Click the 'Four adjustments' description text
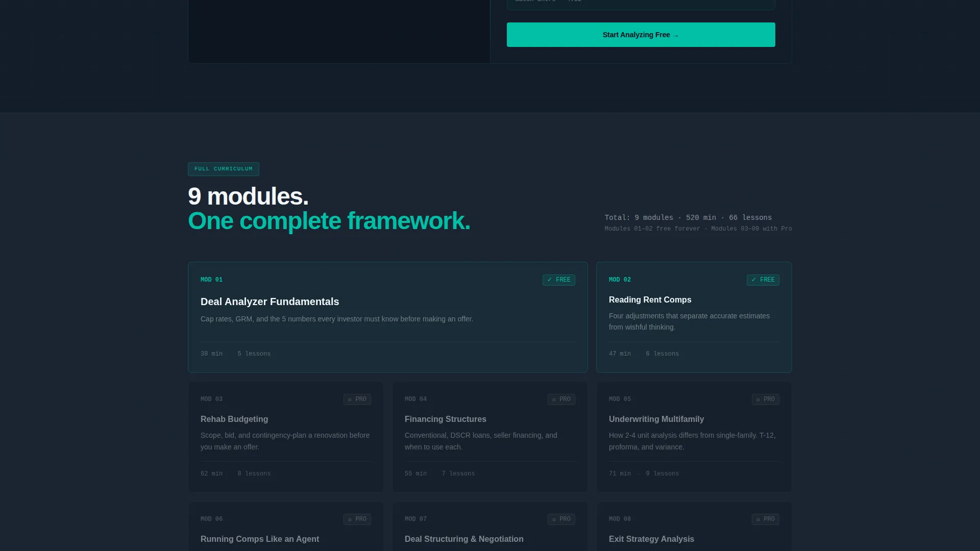This screenshot has width=980, height=551. [689, 321]
